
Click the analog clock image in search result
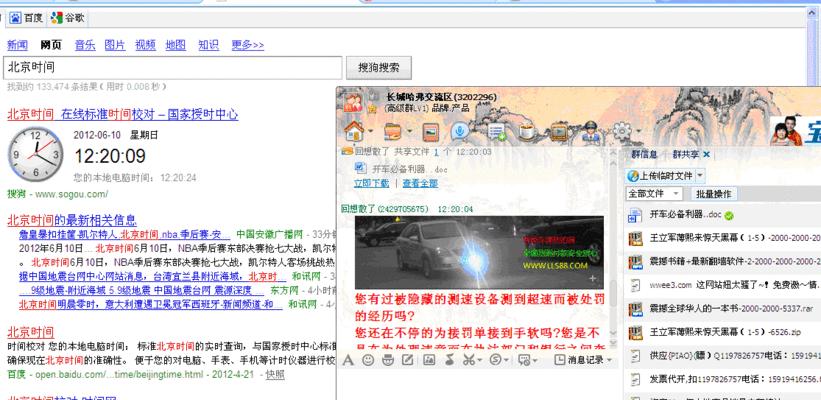35,154
